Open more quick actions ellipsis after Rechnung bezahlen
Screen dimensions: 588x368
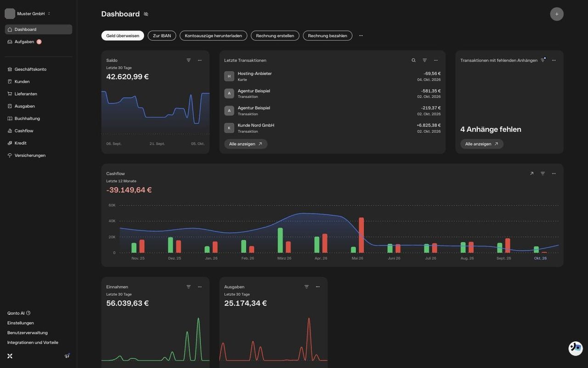coord(361,36)
